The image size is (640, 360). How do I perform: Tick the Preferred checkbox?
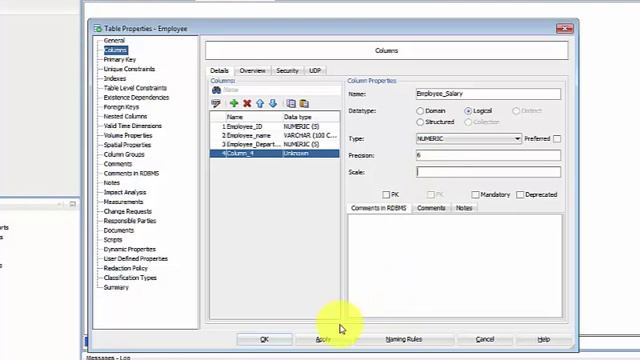(557, 139)
